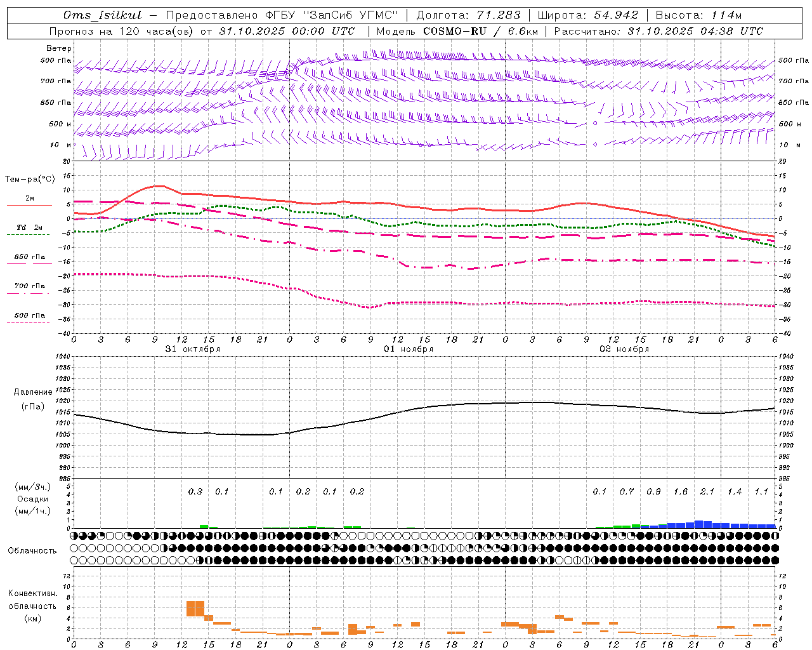Click the "Рассчитано: 31.10.2025 04:38 UTC" text
Screen dimensions: 812x650
point(658,31)
